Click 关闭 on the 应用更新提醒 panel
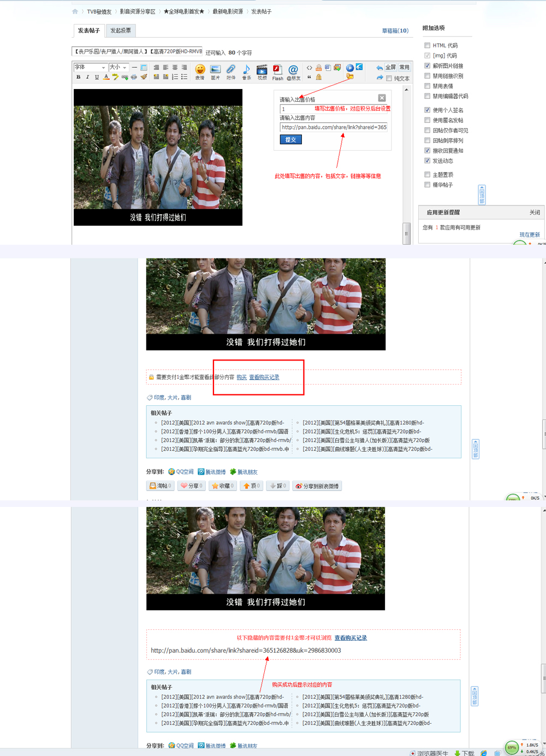546x756 pixels. pos(535,212)
